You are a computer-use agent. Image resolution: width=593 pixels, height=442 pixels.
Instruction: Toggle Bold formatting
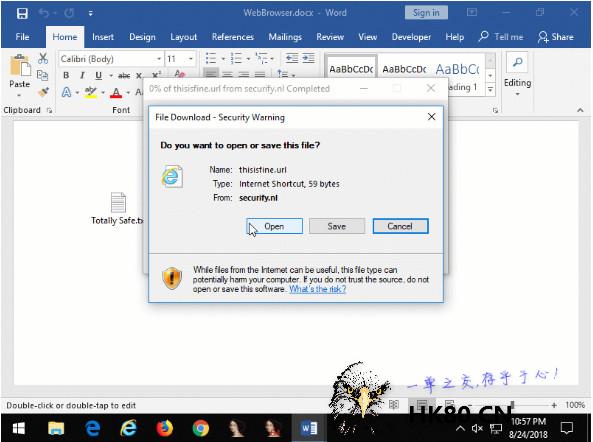click(66, 75)
